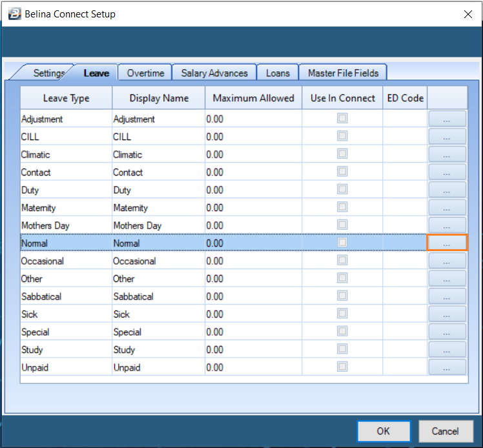Image resolution: width=483 pixels, height=448 pixels.
Task: Open the Salary Advances tab
Action: pyautogui.click(x=214, y=73)
